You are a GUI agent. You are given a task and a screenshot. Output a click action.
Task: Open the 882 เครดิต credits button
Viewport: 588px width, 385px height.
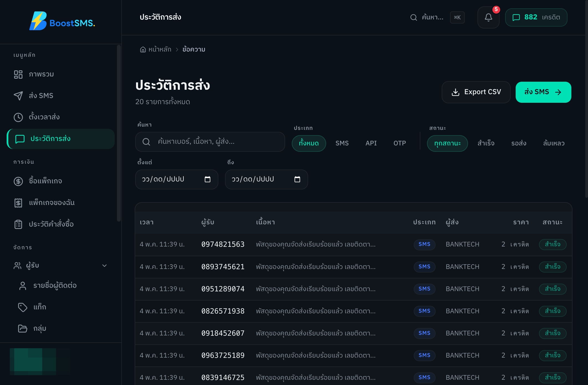point(536,17)
